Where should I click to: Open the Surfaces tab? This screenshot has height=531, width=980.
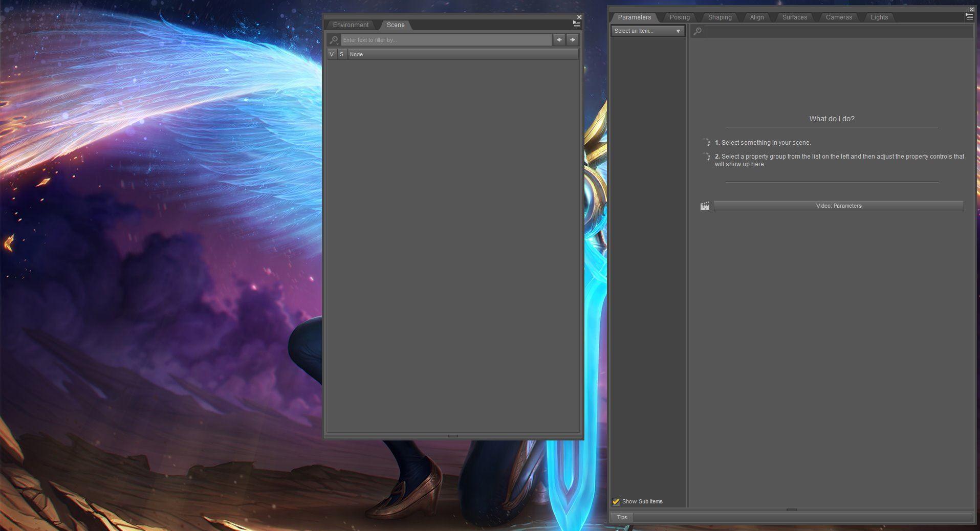(x=795, y=17)
